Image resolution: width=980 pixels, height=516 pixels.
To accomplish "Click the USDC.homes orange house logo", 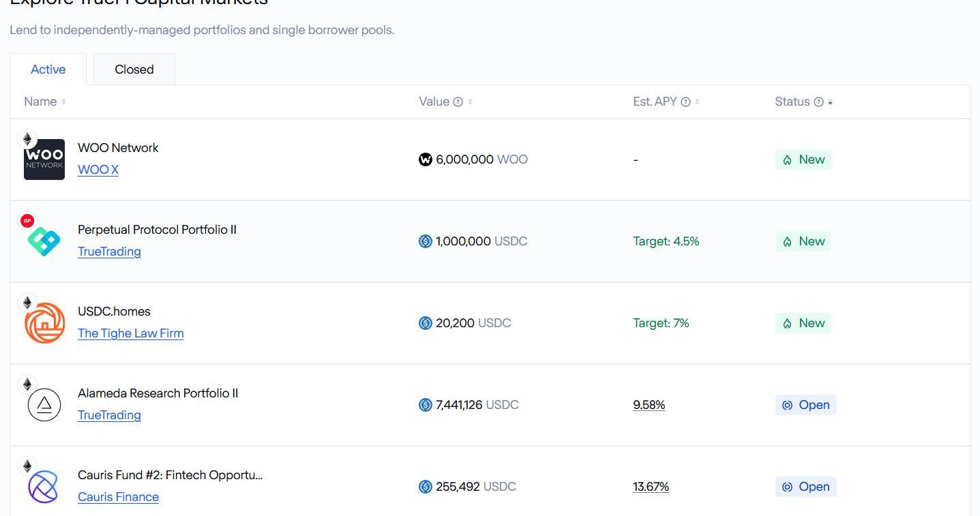I will pos(44,323).
